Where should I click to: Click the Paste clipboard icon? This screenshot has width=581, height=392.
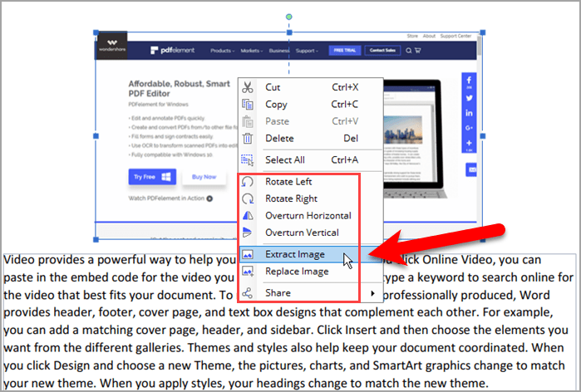pyautogui.click(x=248, y=121)
